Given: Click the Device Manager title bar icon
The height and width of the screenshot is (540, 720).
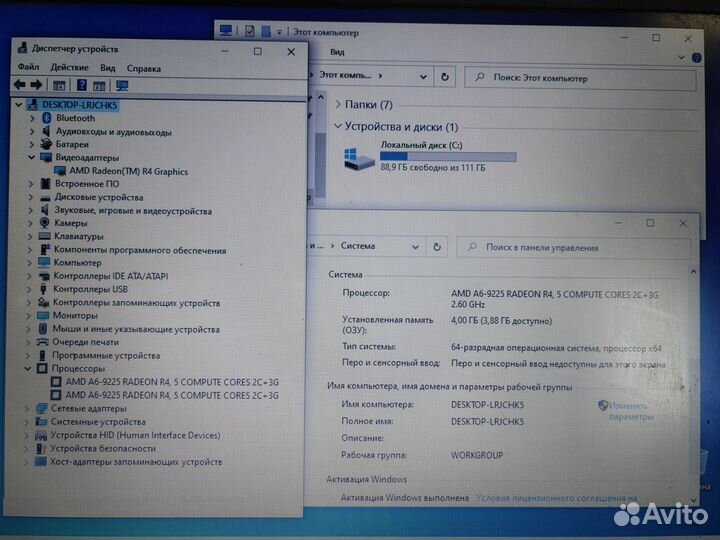Looking at the screenshot, I should pyautogui.click(x=22, y=48).
